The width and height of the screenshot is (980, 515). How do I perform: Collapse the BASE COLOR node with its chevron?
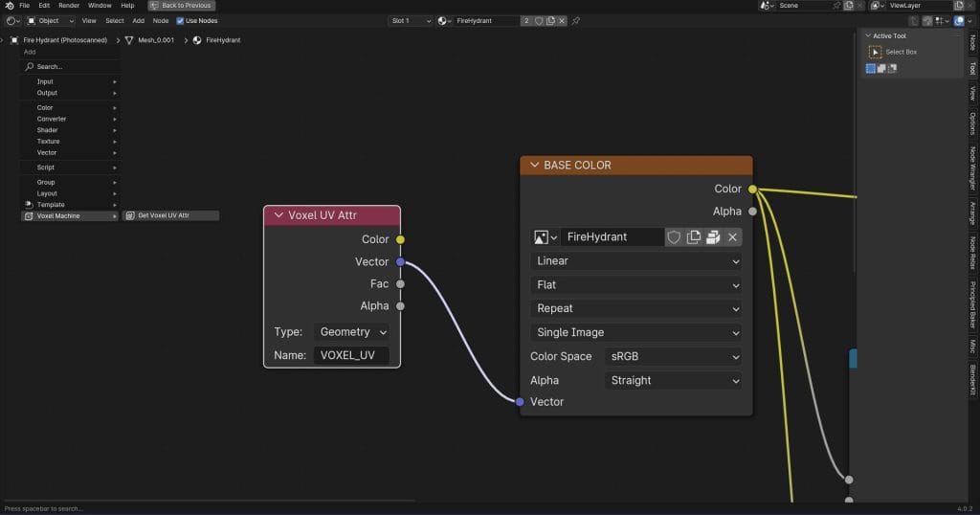[535, 166]
